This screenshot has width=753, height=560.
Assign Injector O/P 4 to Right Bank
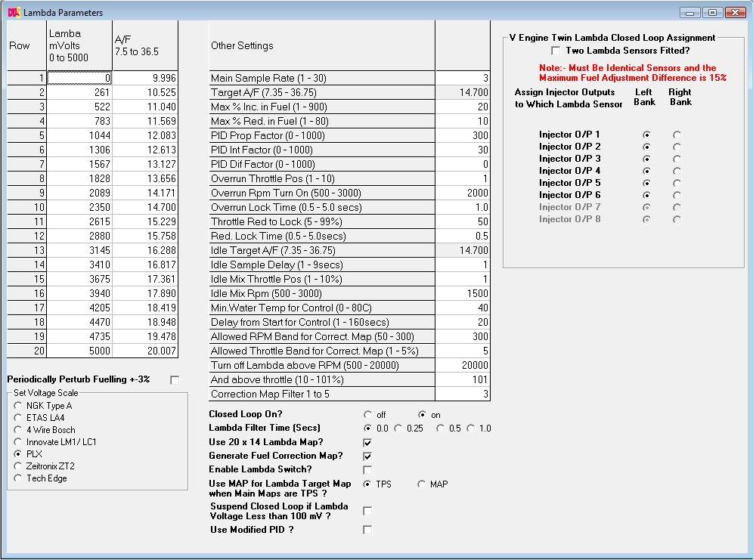pyautogui.click(x=677, y=171)
